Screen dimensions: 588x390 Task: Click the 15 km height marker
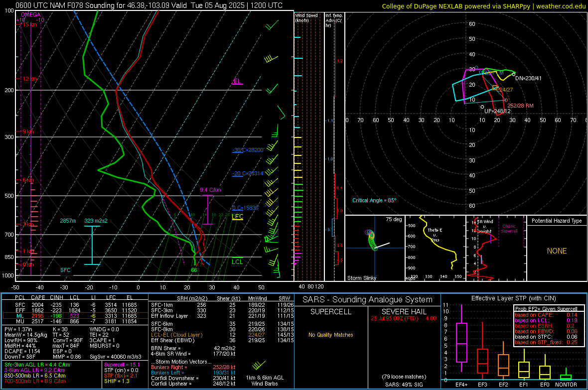pos(29,24)
